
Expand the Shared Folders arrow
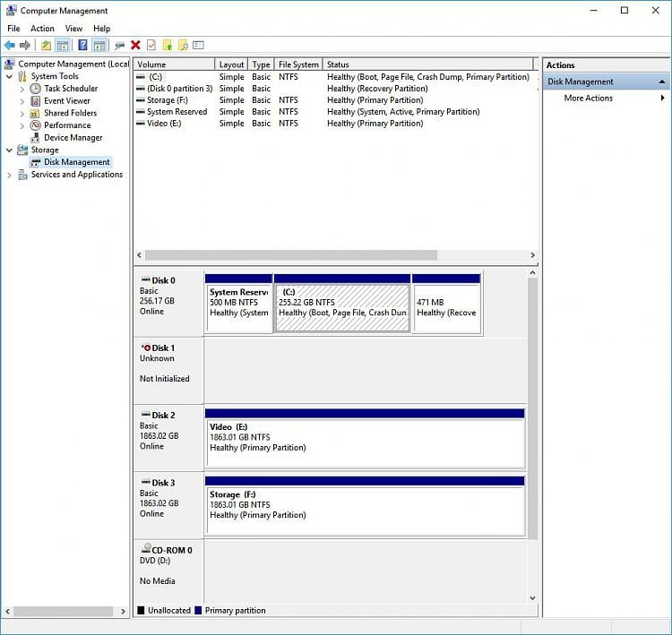click(22, 114)
